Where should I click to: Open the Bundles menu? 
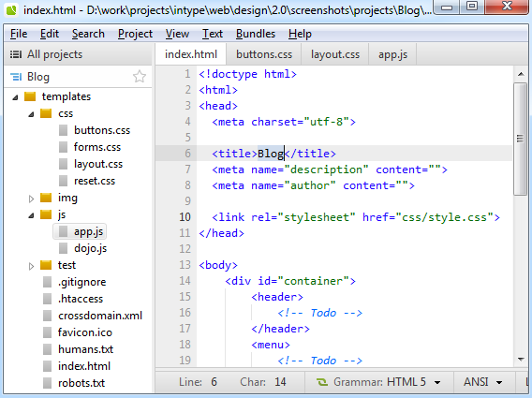click(256, 34)
